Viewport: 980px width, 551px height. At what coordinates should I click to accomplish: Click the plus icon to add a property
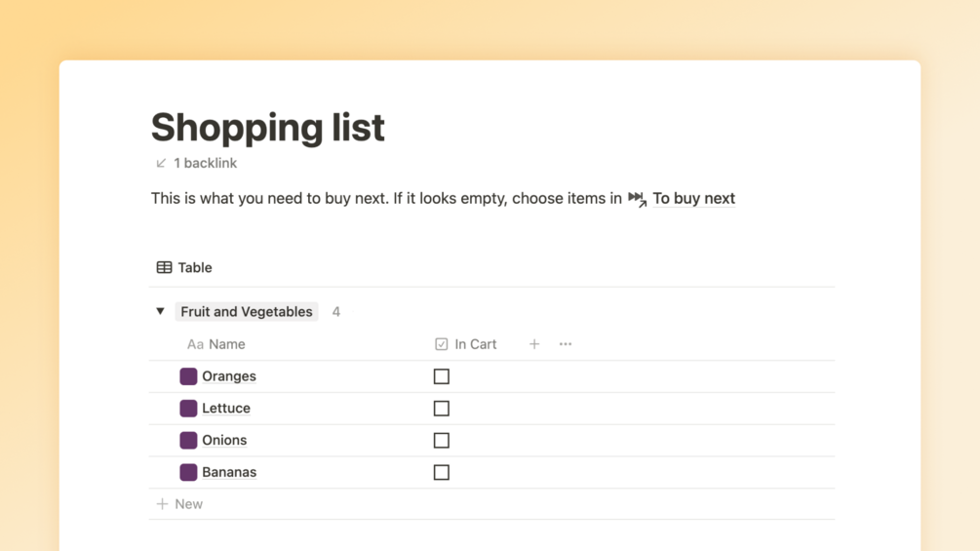pyautogui.click(x=534, y=344)
